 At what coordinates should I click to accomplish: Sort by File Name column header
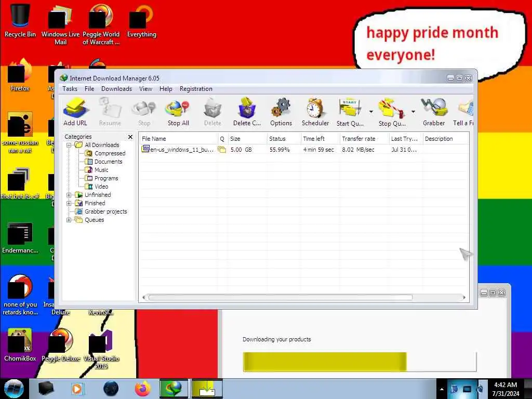coord(179,139)
